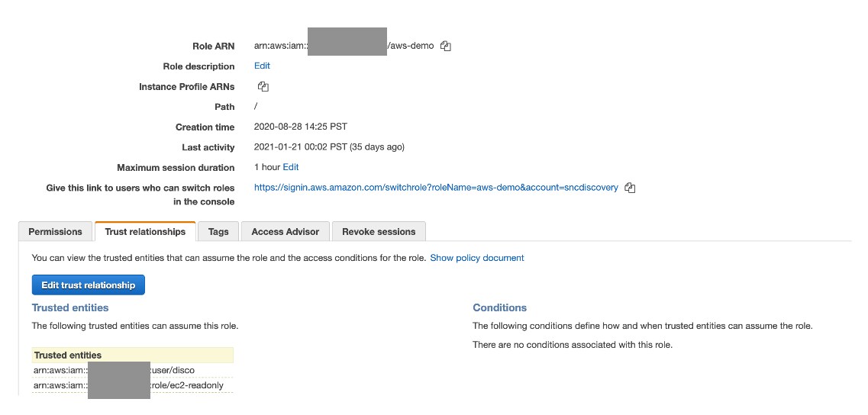Copy the Role ARN to clipboard
868x415 pixels.
[446, 46]
